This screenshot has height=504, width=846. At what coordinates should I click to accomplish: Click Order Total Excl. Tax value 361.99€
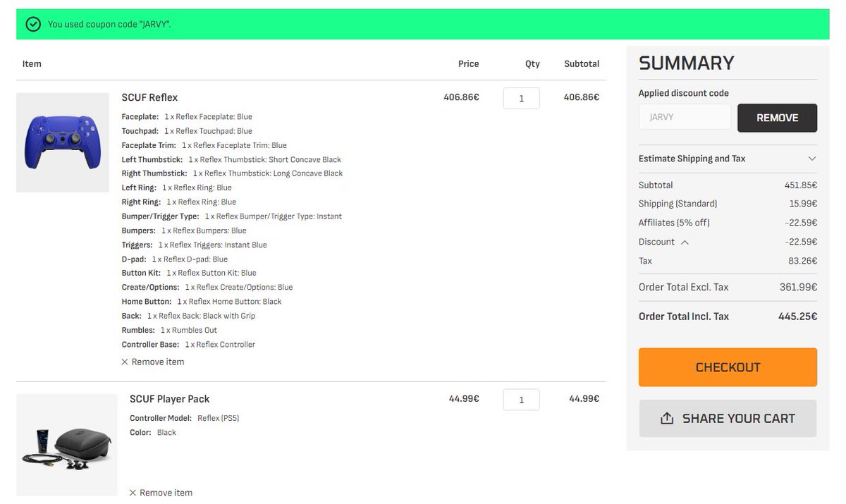point(799,287)
